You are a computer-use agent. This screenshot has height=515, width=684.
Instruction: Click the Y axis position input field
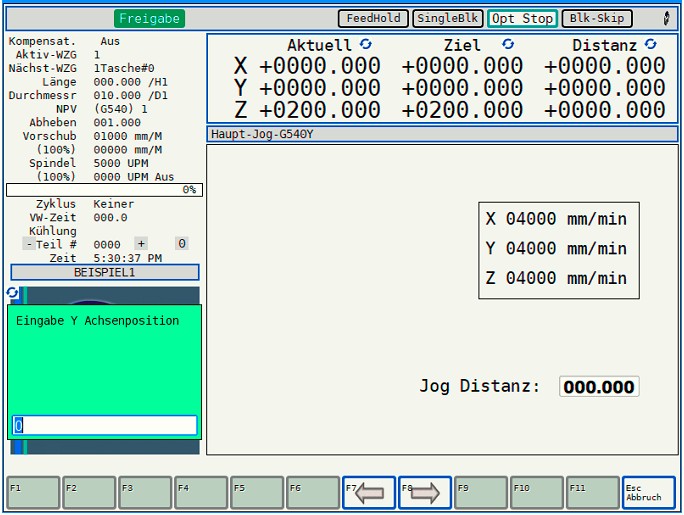pyautogui.click(x=105, y=425)
